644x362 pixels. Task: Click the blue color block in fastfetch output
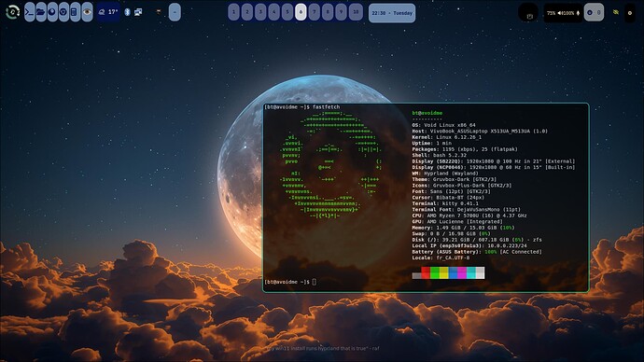click(x=453, y=272)
